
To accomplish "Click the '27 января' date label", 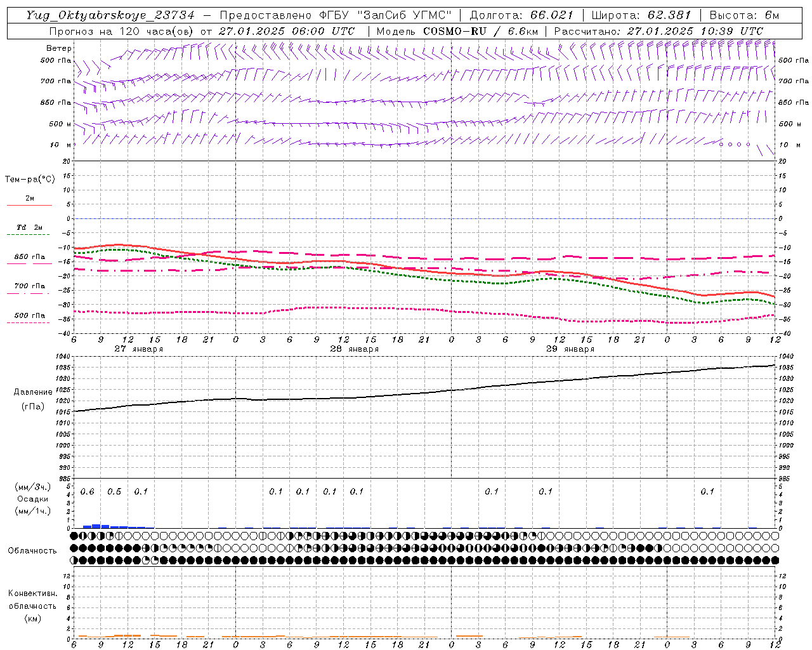I will pos(138,349).
